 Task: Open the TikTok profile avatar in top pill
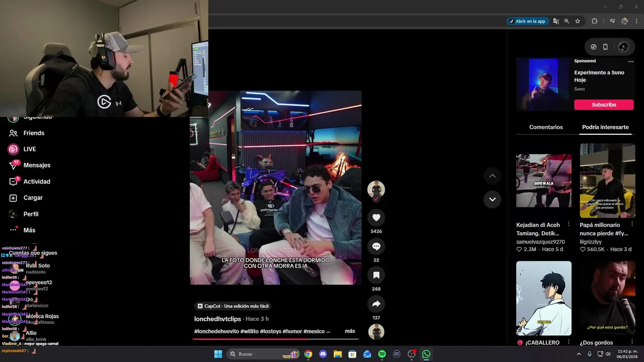(623, 47)
